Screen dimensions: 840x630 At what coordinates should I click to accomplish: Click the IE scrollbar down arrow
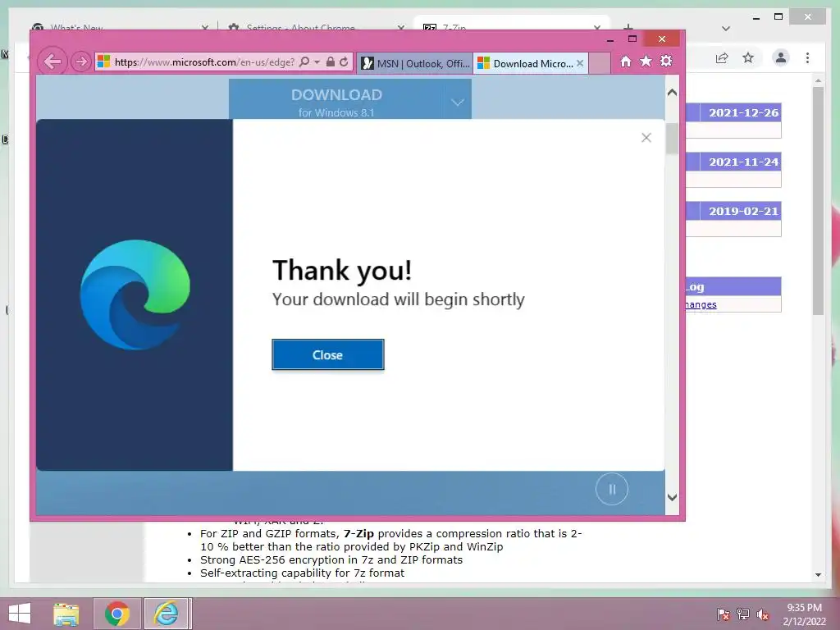(x=673, y=497)
